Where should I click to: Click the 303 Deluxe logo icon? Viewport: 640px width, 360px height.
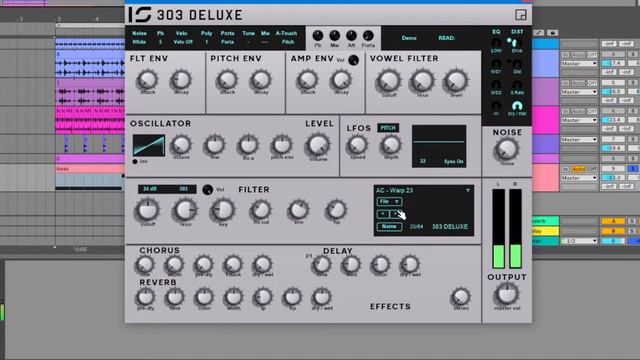click(140, 15)
